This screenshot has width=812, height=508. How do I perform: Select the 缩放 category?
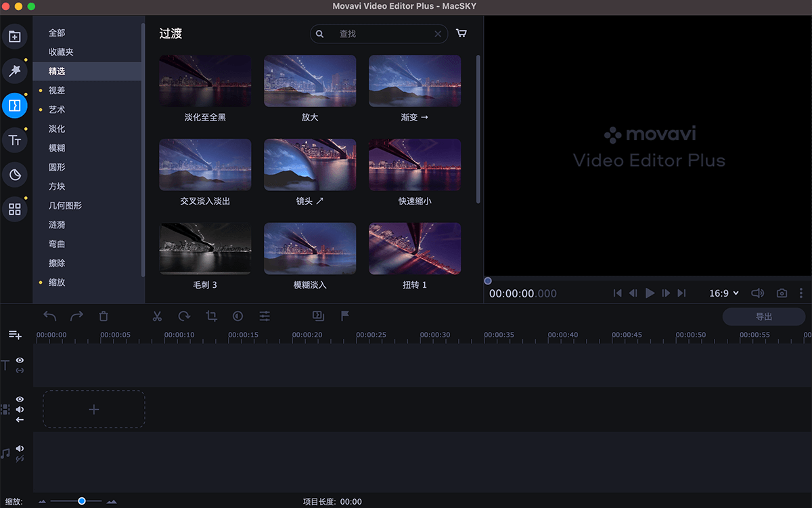57,282
